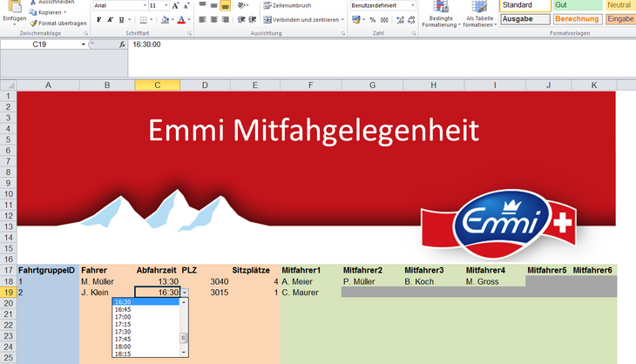Viewport: 636px width, 364px height.
Task: Apply percent style
Action: [x=372, y=19]
